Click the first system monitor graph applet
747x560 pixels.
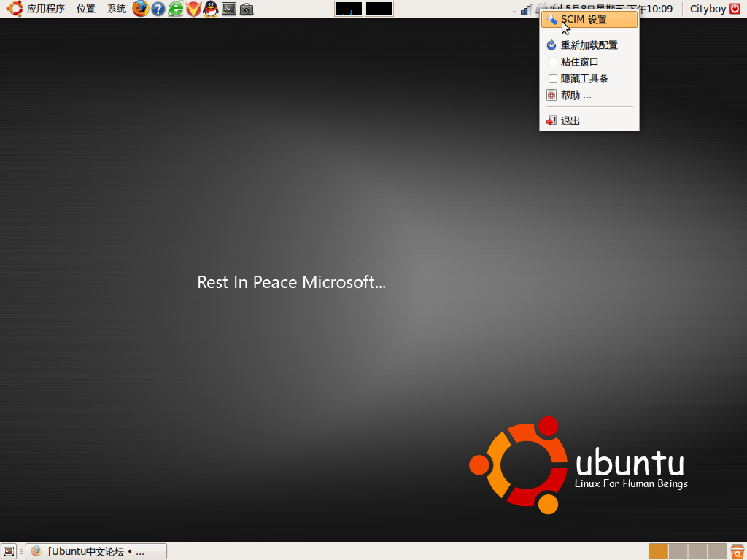pyautogui.click(x=349, y=9)
